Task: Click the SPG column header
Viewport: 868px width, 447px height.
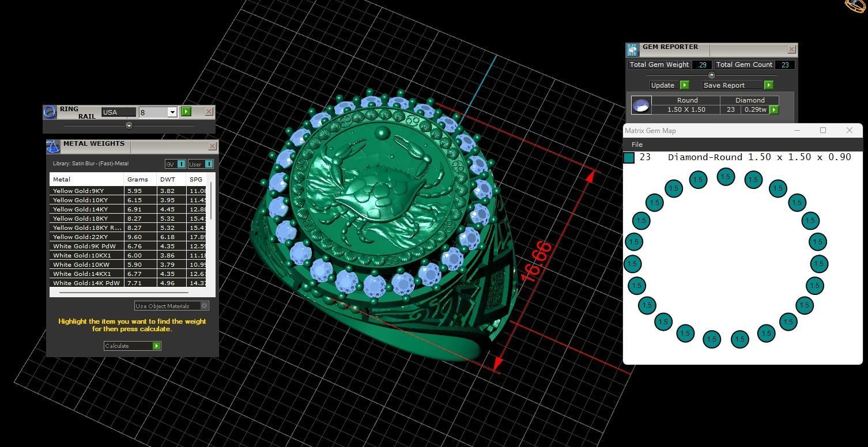Action: coord(196,179)
